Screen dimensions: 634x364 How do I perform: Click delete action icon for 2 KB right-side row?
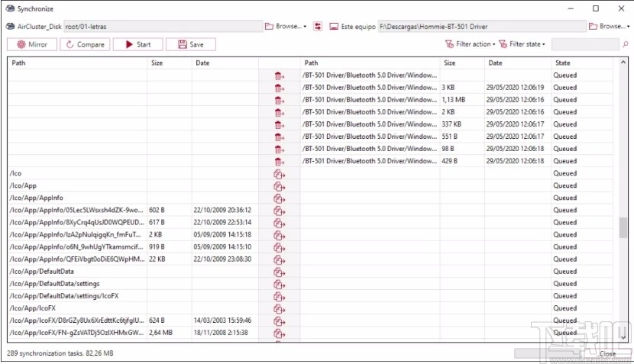(279, 112)
